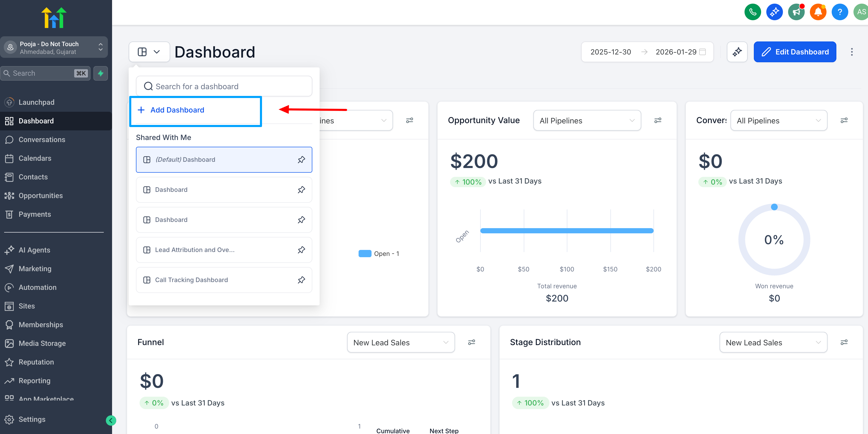Open the three-dot more options menu

click(851, 52)
